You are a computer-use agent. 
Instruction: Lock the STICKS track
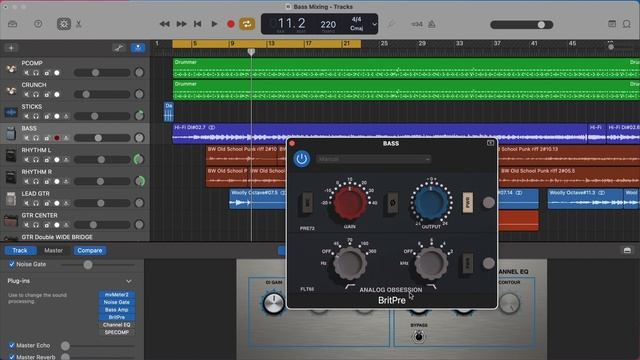[47, 116]
